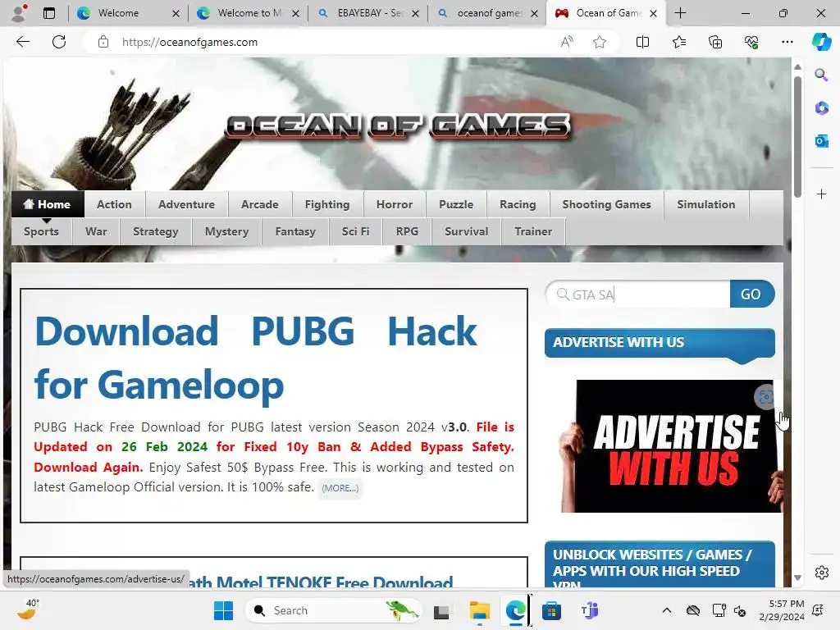Image resolution: width=840 pixels, height=630 pixels.
Task: Open the Adventure category
Action: (x=186, y=204)
